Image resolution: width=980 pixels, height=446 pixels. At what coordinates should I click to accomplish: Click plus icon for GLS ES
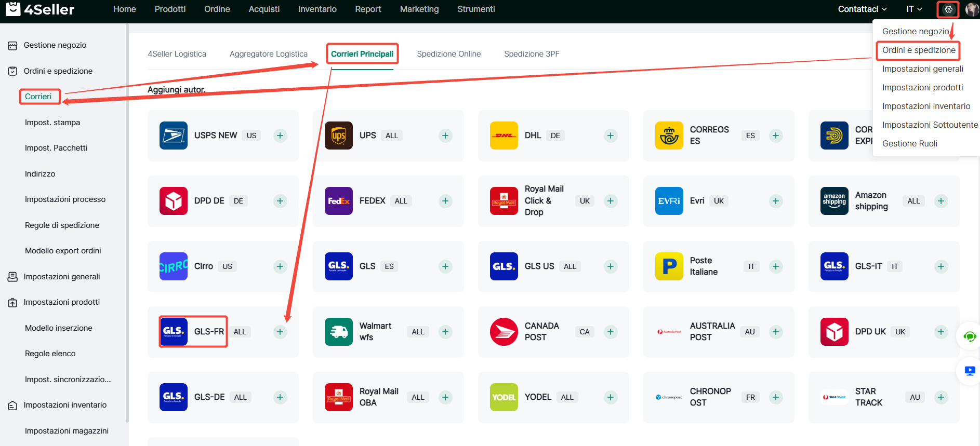pos(445,266)
